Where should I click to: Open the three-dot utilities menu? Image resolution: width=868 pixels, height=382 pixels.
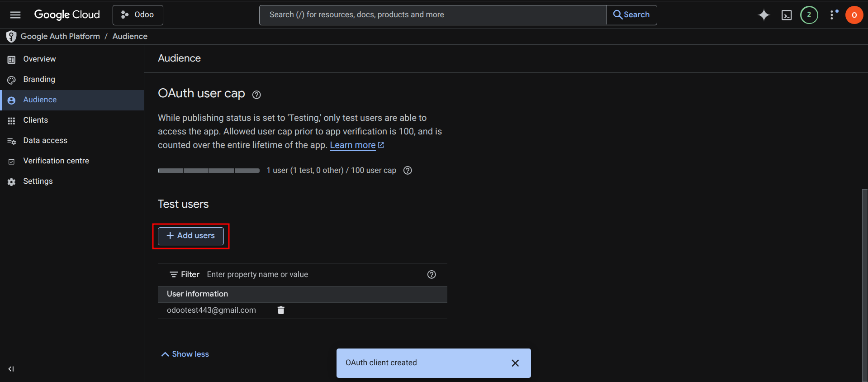point(833,15)
